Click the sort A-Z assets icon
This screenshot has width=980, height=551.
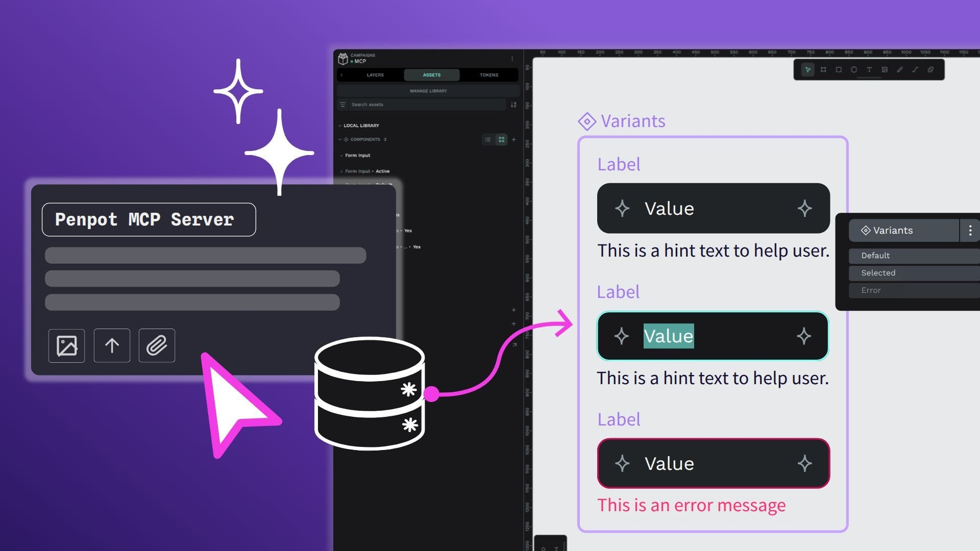[x=513, y=105]
